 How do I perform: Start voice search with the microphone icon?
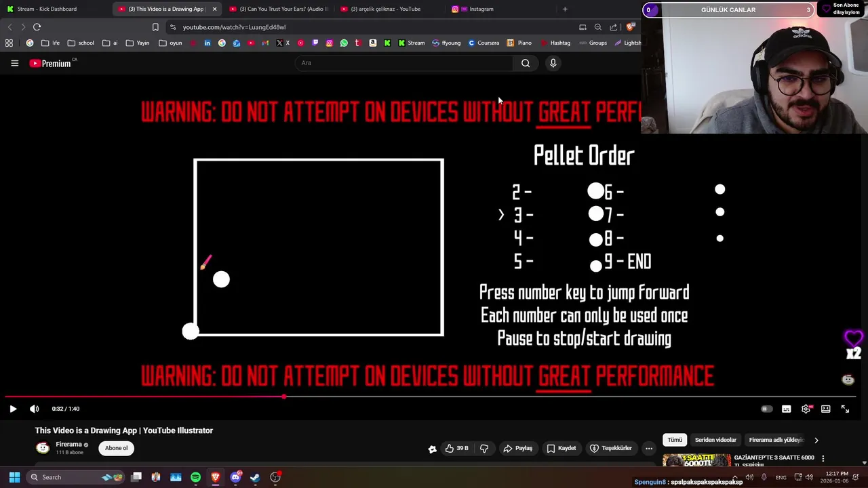tap(553, 63)
